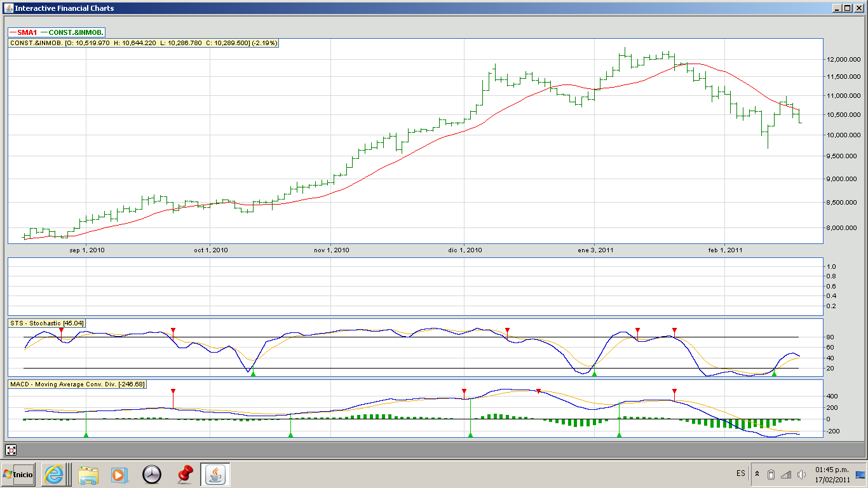Open the clock application in the taskbar
This screenshot has height=488, width=868.
coord(152,474)
